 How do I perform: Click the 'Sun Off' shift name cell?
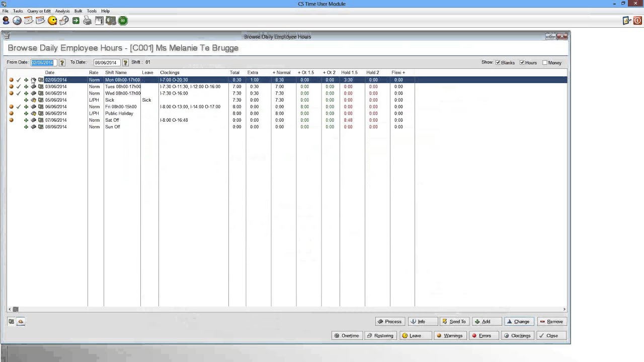tap(113, 127)
